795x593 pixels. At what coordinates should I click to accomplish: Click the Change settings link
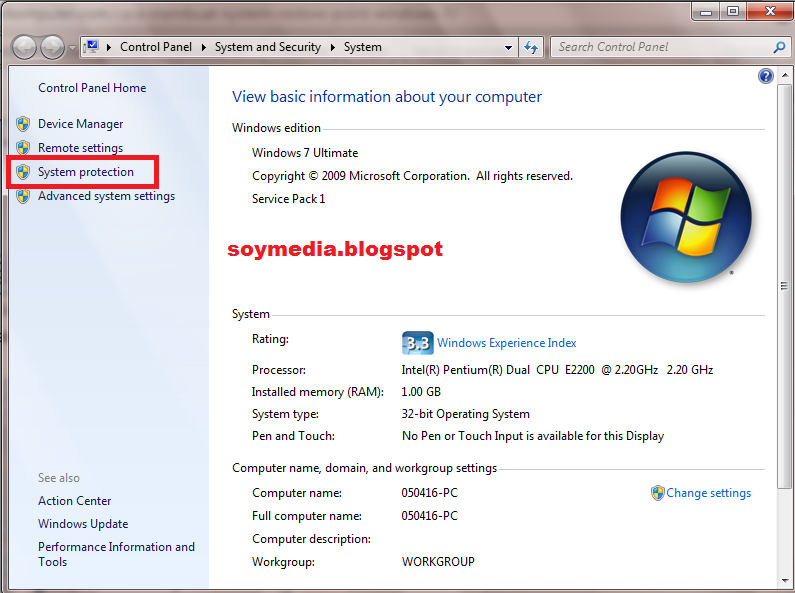click(708, 493)
